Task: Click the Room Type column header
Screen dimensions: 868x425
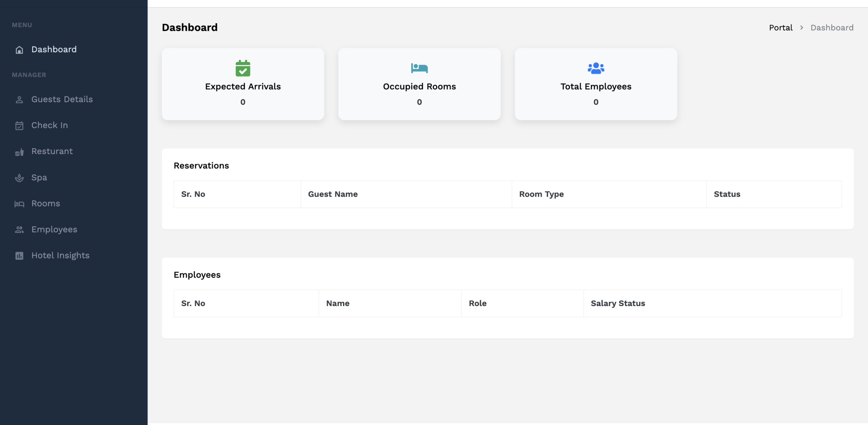Action: click(x=541, y=194)
